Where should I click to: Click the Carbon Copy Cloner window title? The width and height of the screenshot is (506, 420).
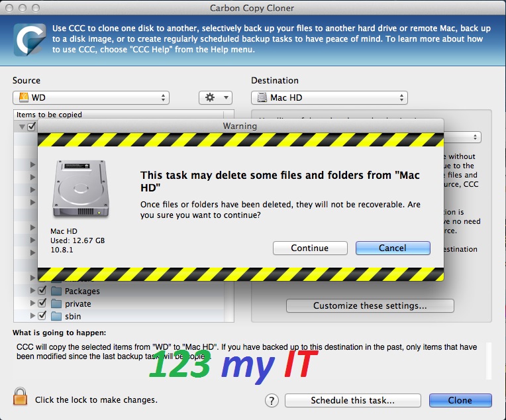coord(252,8)
